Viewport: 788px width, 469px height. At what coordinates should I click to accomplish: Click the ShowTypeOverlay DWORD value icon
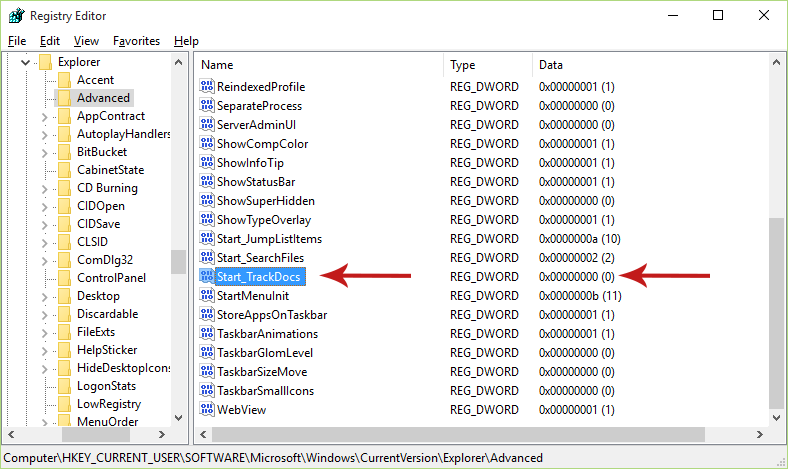[207, 219]
